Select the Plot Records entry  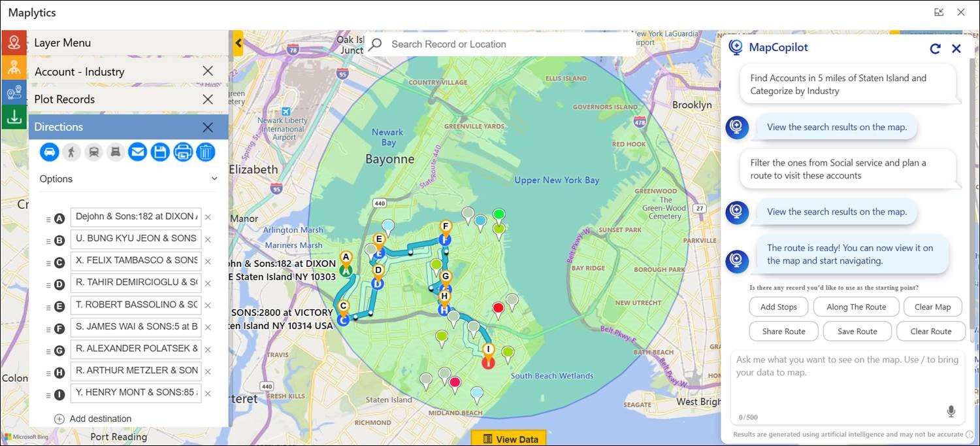(x=65, y=99)
